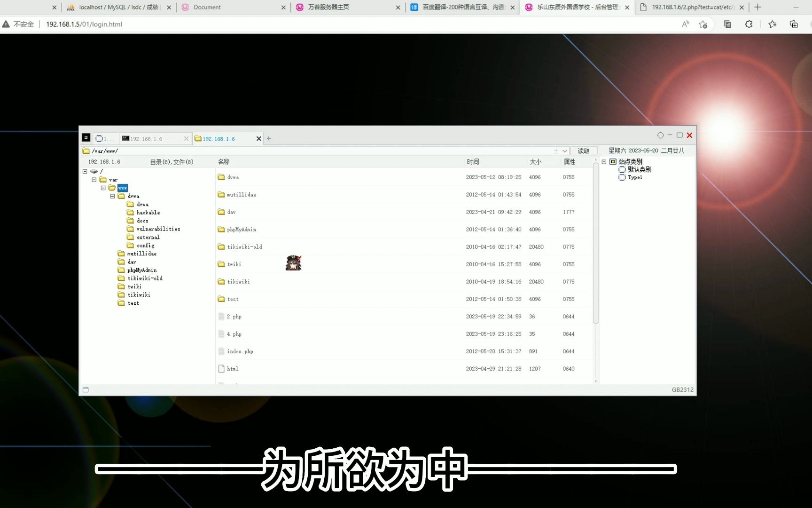Collapse the 站点类别 node
The height and width of the screenshot is (508, 812).
pos(604,162)
